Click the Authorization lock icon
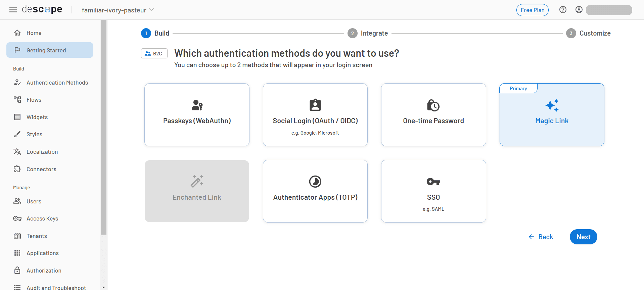 coord(17,270)
